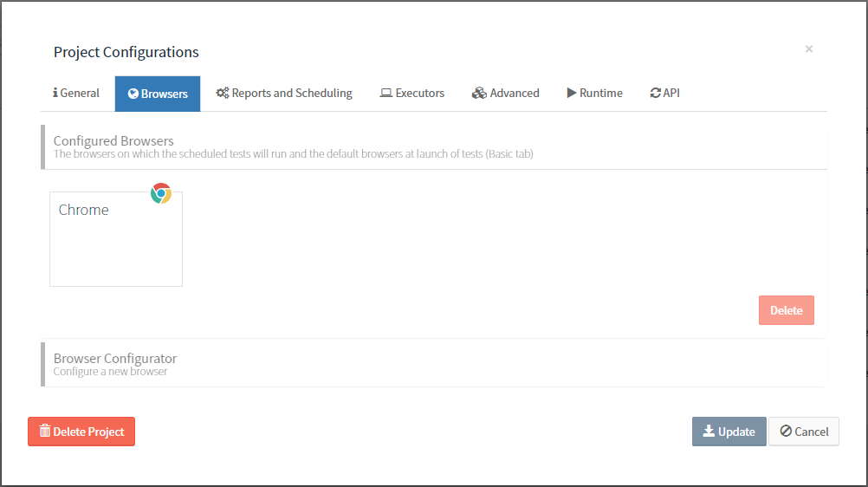Click the trash icon on Delete Project
The image size is (868, 487).
coord(45,431)
